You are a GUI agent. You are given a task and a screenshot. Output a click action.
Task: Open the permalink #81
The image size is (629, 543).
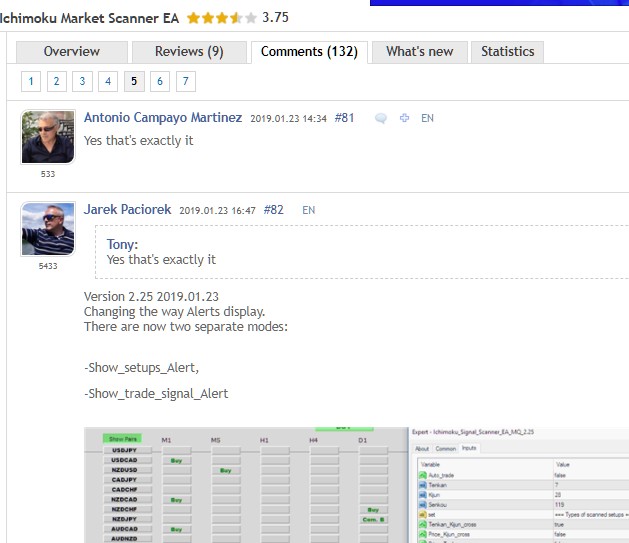coord(344,118)
